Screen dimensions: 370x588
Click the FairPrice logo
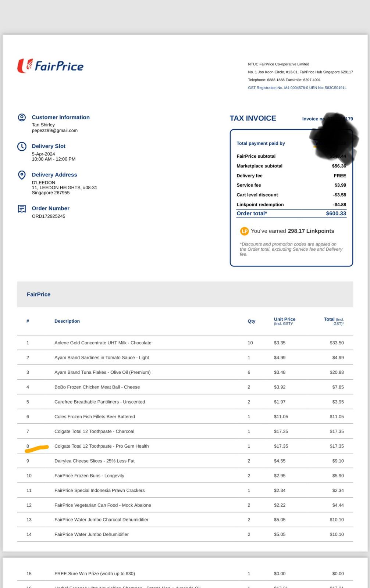[50, 66]
